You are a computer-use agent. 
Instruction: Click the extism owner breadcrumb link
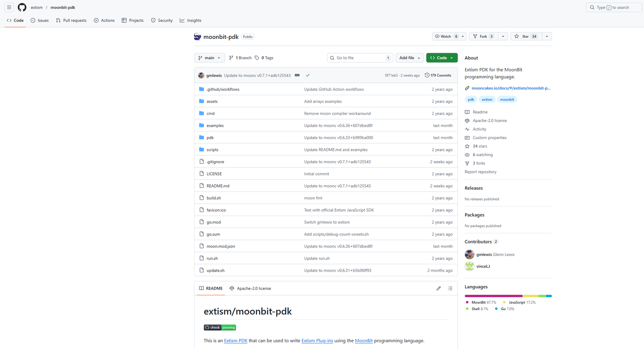[37, 8]
